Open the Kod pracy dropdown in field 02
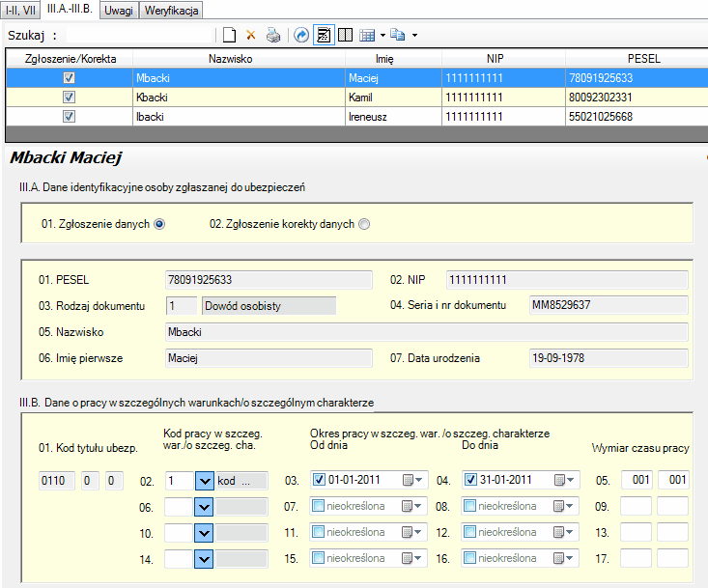The width and height of the screenshot is (708, 588). click(204, 480)
